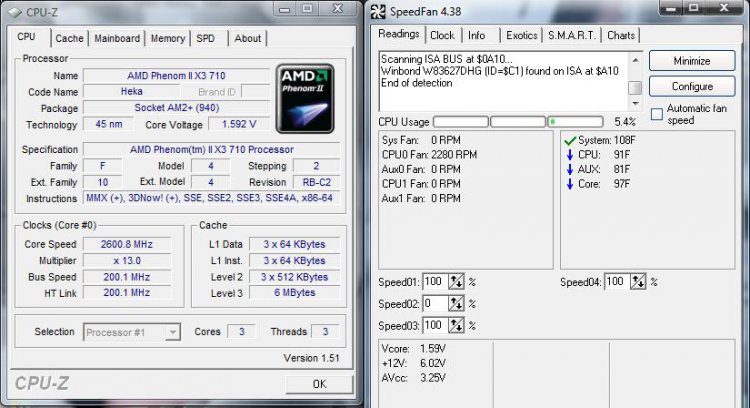This screenshot has height=408, width=750.
Task: Click the Cores count field
Action: (x=242, y=331)
